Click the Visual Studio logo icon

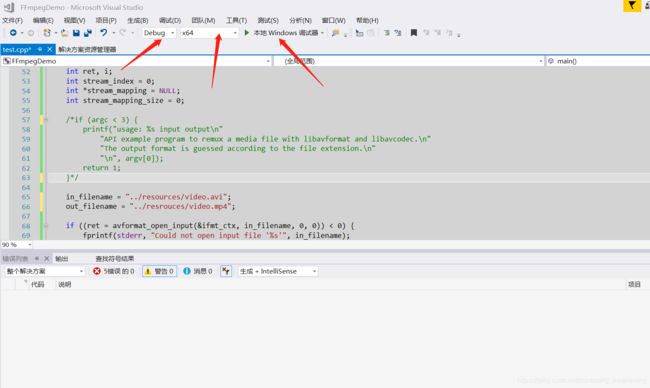point(9,7)
